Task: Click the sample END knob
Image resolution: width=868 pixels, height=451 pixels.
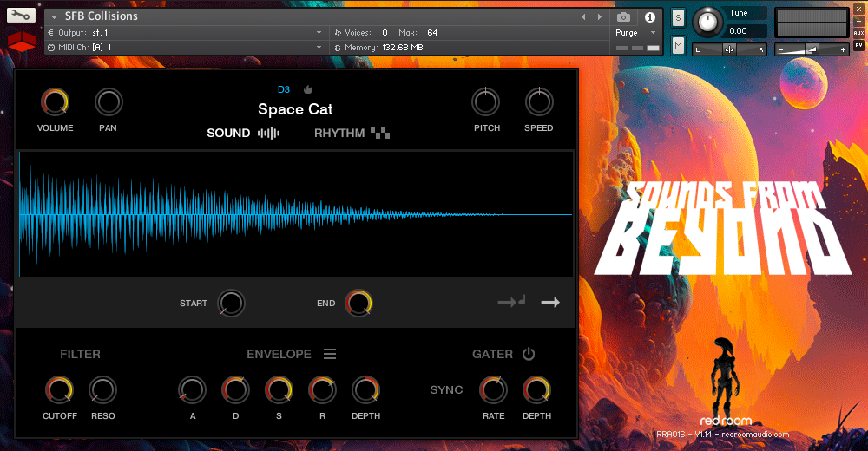Action: pyautogui.click(x=358, y=303)
